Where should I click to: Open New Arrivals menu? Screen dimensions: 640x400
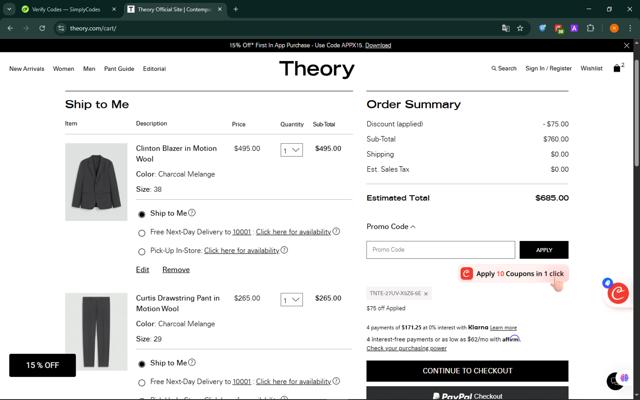pos(27,69)
